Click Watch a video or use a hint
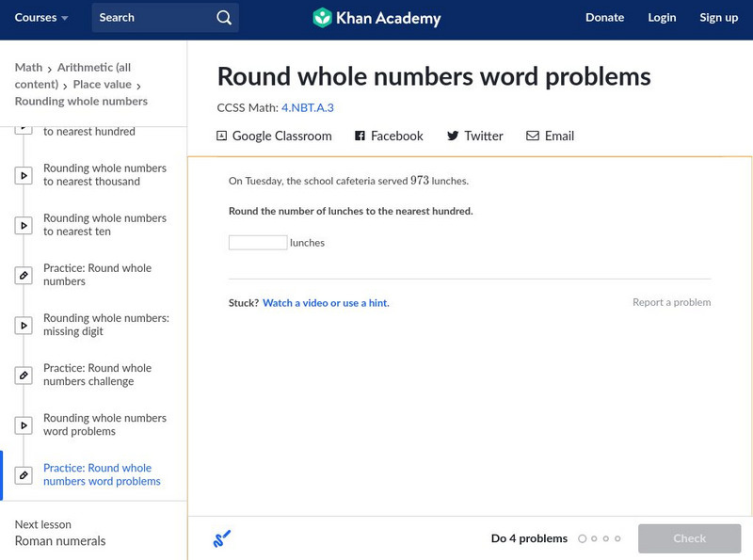 [x=326, y=303]
